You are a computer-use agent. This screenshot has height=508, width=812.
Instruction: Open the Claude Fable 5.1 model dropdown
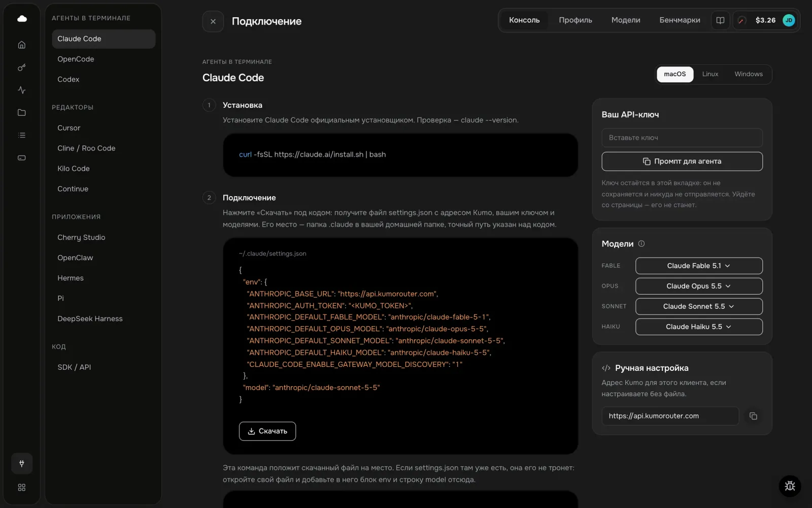(x=699, y=266)
